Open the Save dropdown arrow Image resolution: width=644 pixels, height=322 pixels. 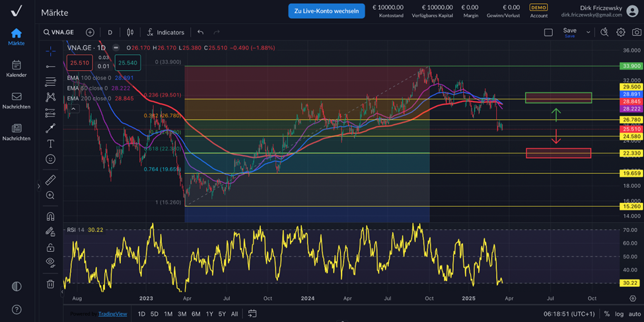(588, 32)
